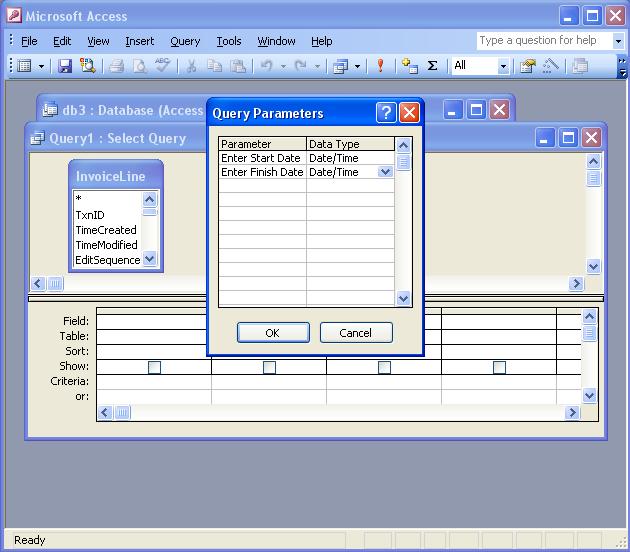Save the query with the floppy icon
The height and width of the screenshot is (552, 630).
click(x=65, y=65)
